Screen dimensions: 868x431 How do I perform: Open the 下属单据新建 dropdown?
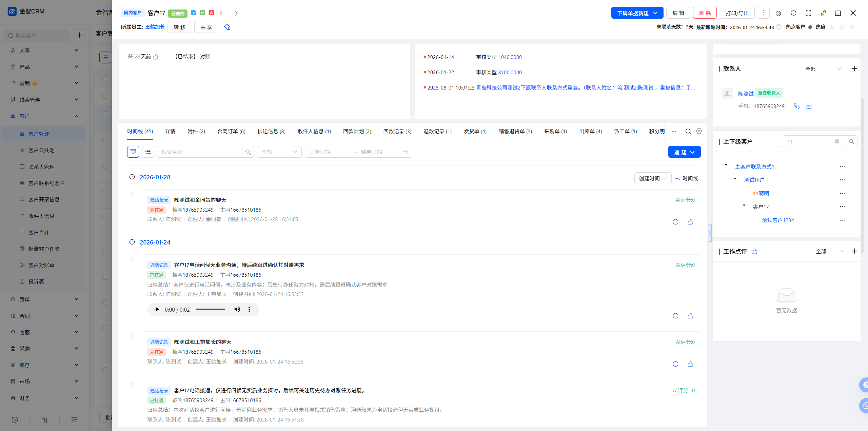pos(637,13)
